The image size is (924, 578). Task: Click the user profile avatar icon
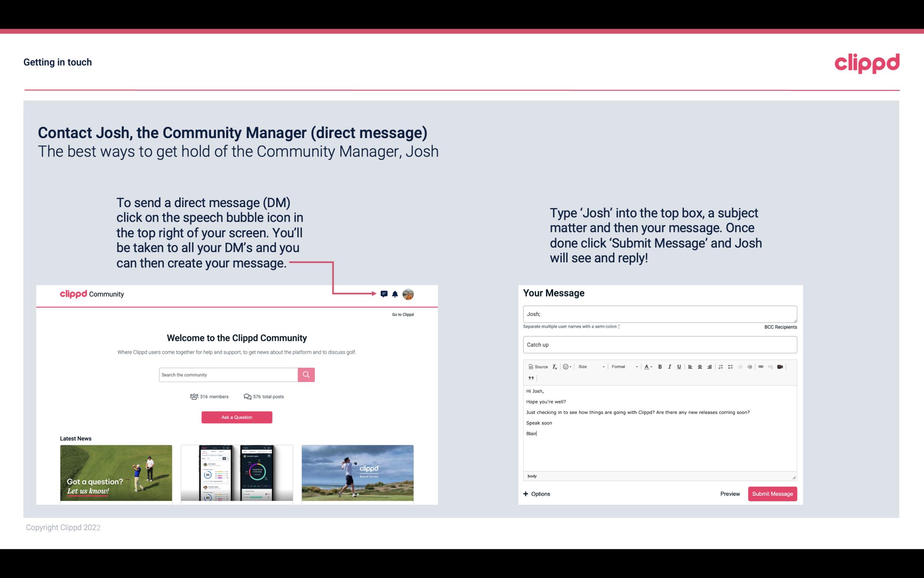pos(409,294)
